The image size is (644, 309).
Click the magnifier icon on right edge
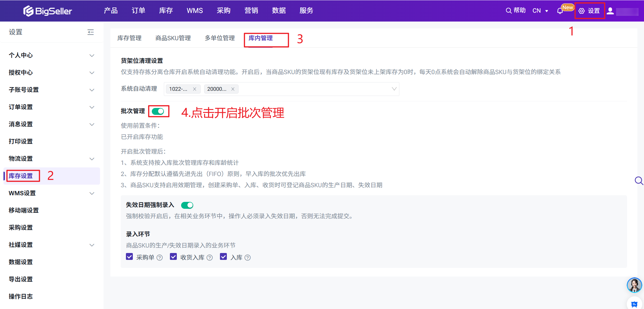pyautogui.click(x=639, y=181)
